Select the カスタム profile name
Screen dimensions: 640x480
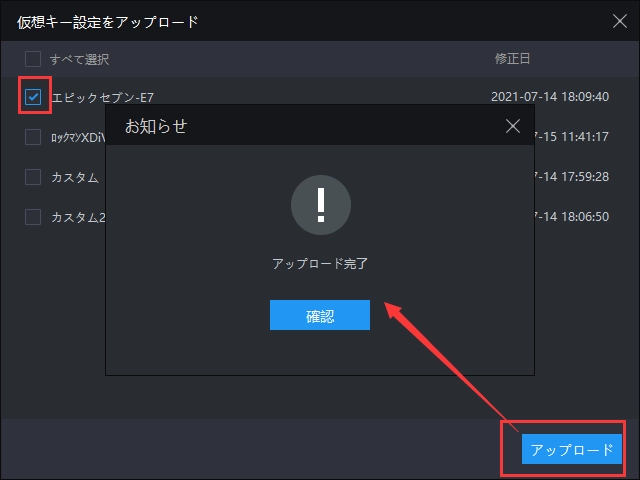click(75, 177)
